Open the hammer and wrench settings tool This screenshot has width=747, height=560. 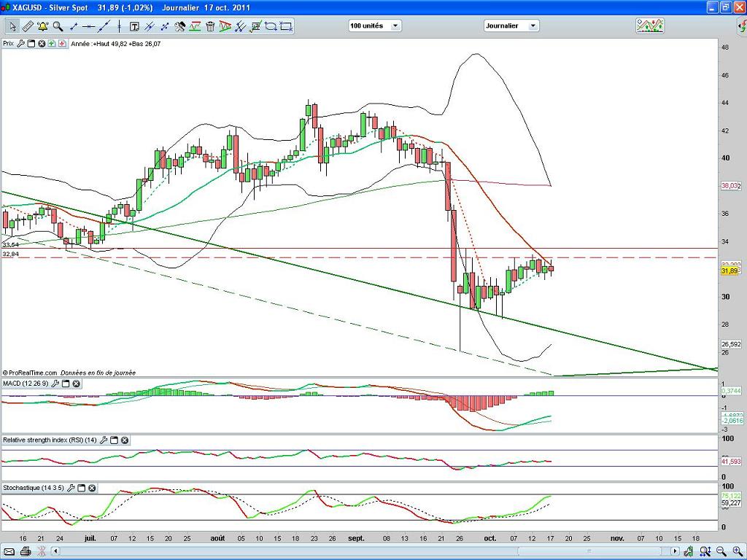[179, 26]
